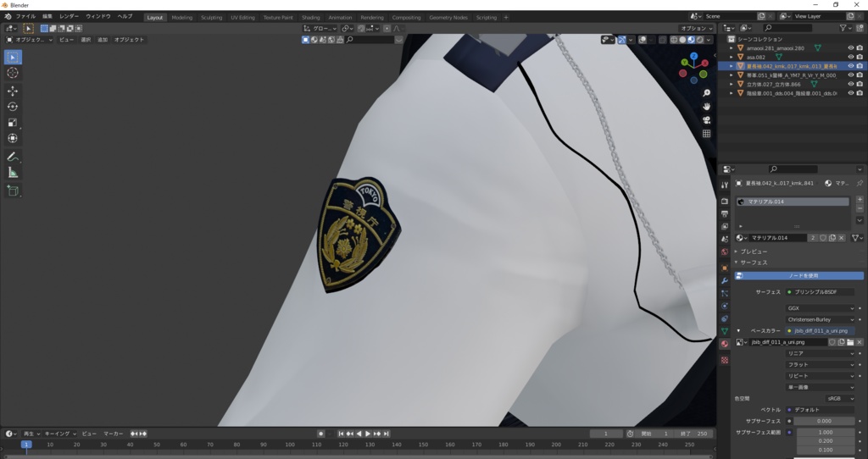Open the Particles properties tab
This screenshot has width=868, height=459.
coord(725,293)
